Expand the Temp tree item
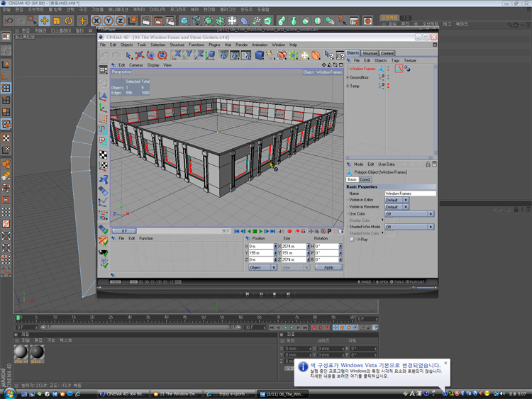 (348, 86)
